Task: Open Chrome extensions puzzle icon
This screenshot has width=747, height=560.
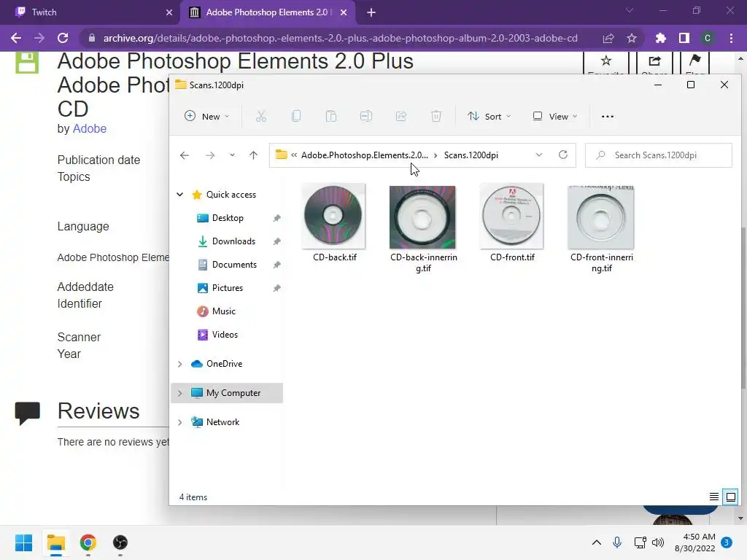Action: 661,38
